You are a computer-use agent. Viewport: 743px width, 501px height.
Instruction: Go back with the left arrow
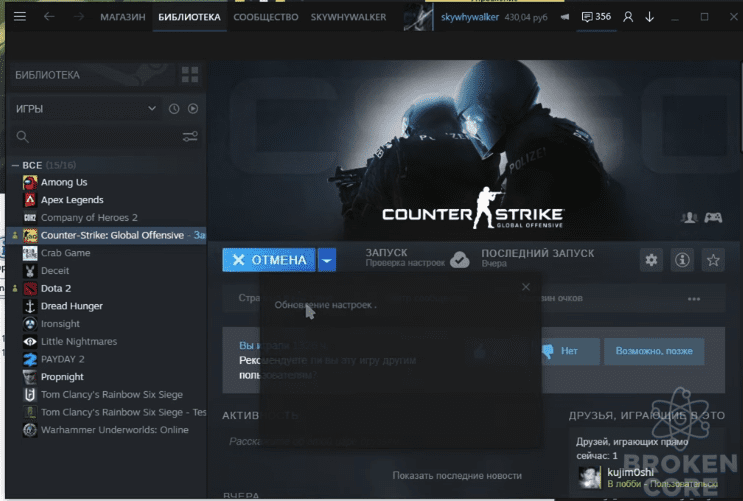[49, 17]
